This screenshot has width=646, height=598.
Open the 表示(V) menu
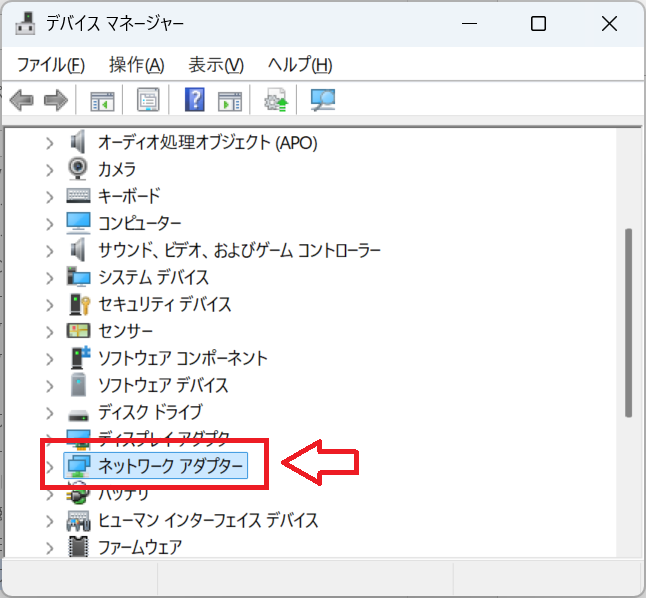point(216,65)
